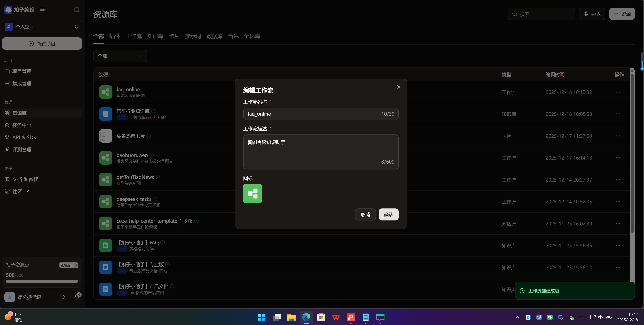Switch to the 知识库 tab
Image resolution: width=644 pixels, height=325 pixels.
pyautogui.click(x=155, y=36)
